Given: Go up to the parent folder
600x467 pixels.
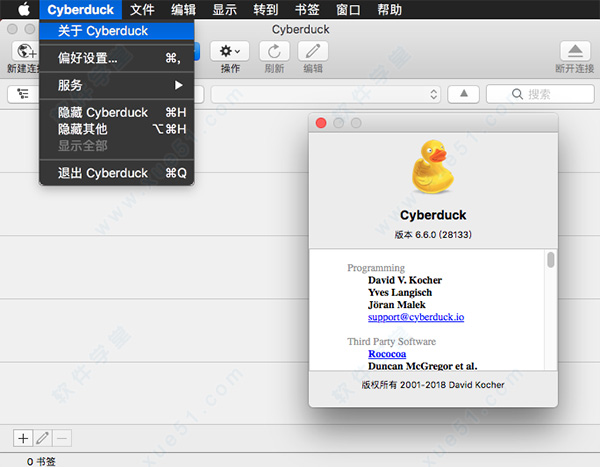Looking at the screenshot, I should pos(463,94).
